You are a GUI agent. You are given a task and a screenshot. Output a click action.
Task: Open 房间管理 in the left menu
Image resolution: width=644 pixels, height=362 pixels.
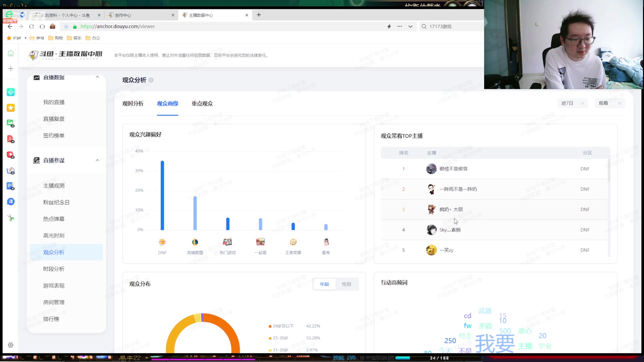pyautogui.click(x=54, y=302)
